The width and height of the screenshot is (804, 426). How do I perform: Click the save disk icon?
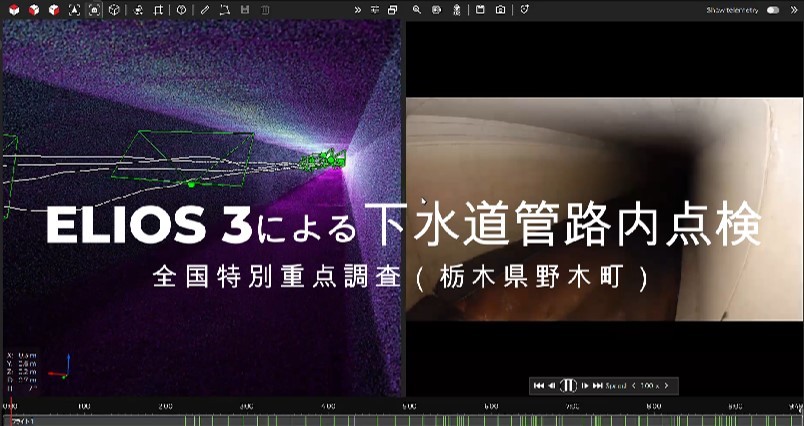click(x=245, y=10)
